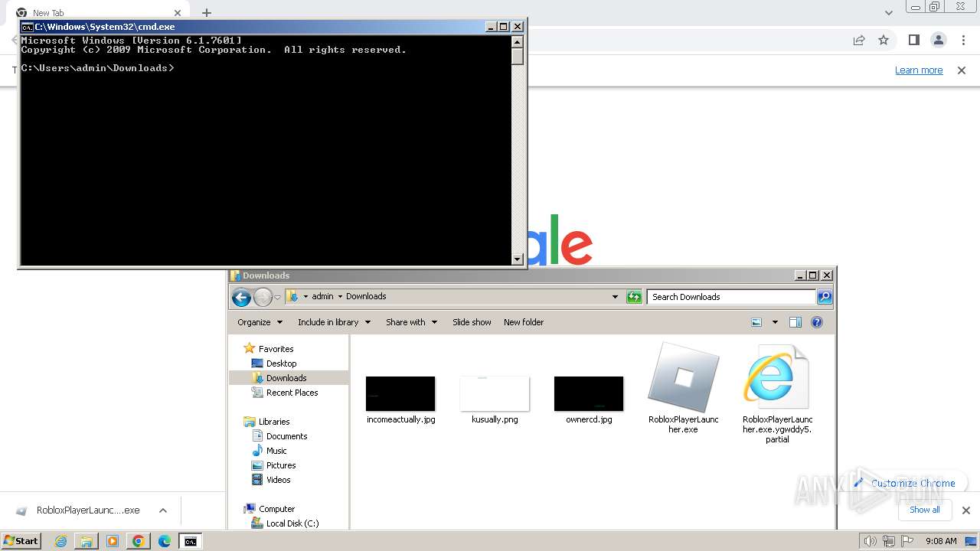Click cmd.exe title bar system icon

coord(28,27)
